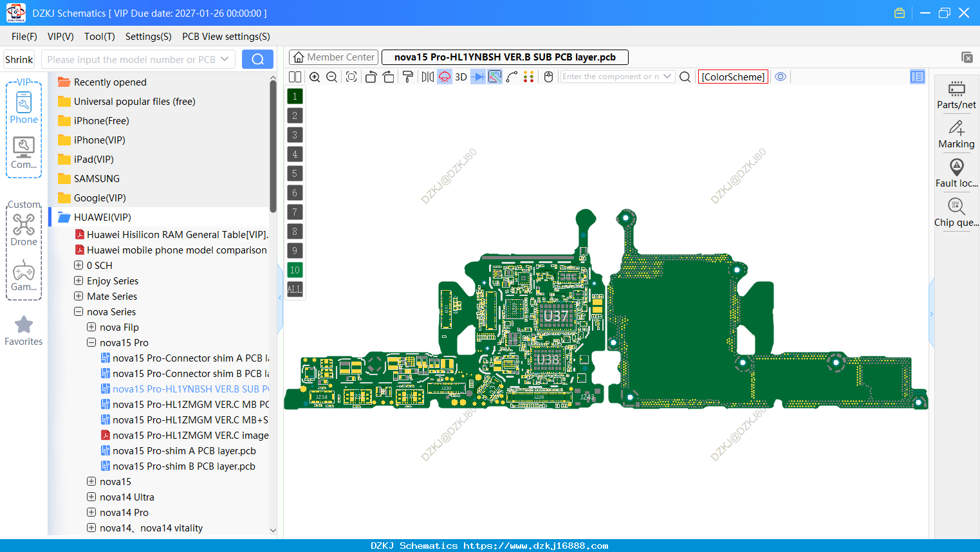This screenshot has height=552, width=980.
Task: Select the Computer category
Action: tap(24, 153)
